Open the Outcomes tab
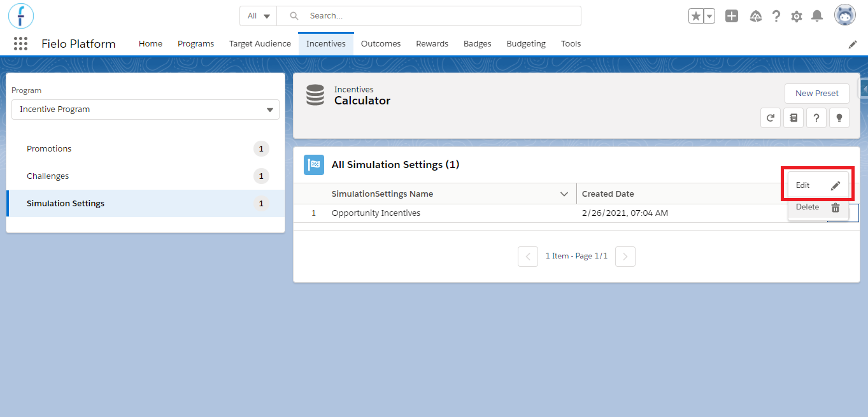 381,44
